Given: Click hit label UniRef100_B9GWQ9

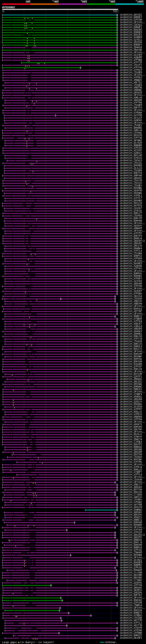Looking at the screenshot, I should point(131,525).
